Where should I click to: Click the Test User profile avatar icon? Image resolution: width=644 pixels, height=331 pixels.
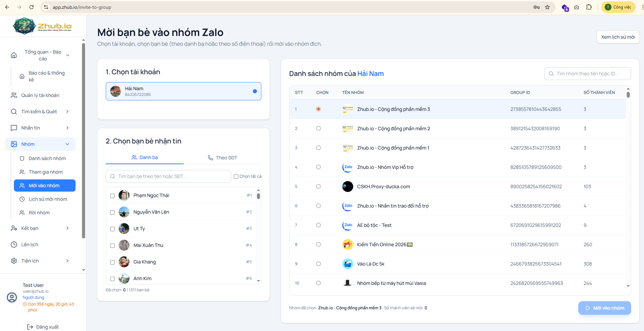click(12, 297)
